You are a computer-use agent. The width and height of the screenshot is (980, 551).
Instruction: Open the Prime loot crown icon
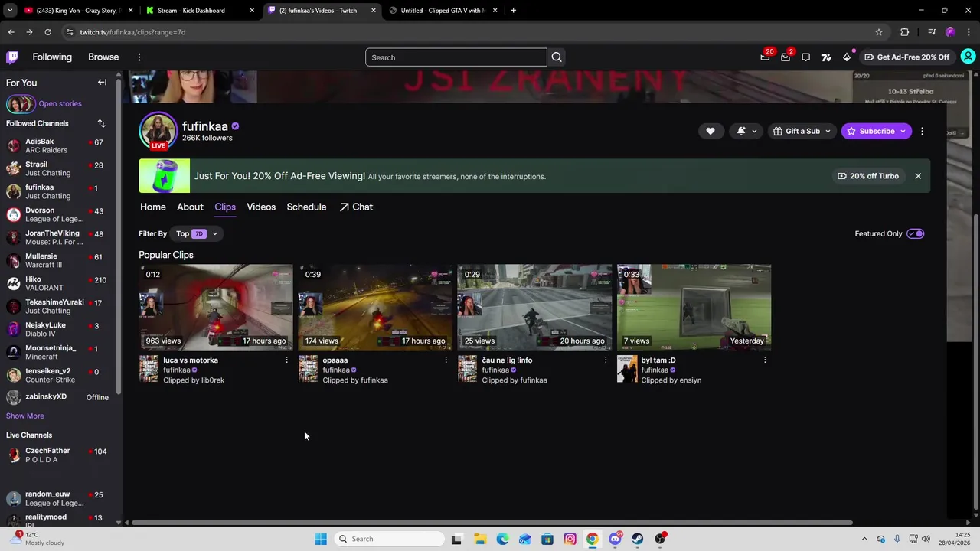(765, 57)
